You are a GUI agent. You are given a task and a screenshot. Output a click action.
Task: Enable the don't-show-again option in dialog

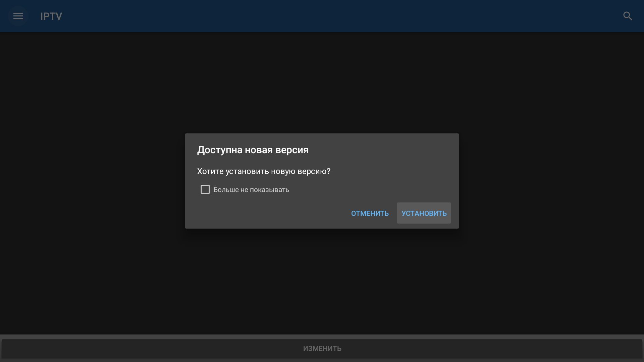tap(205, 189)
